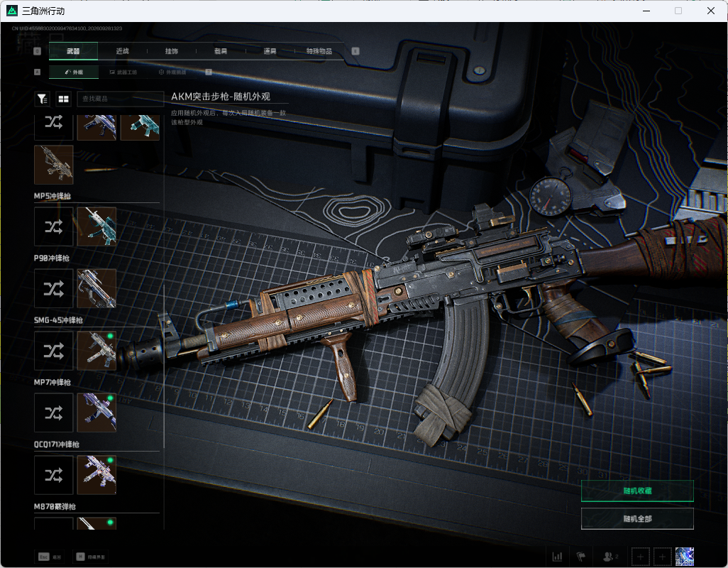Click the 随机全部 button

click(x=637, y=519)
